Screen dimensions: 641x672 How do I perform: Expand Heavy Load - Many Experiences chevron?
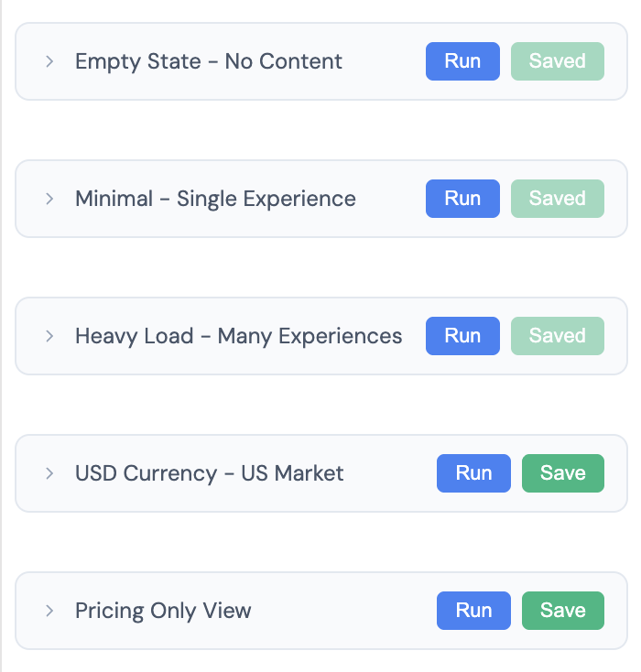[x=49, y=336]
